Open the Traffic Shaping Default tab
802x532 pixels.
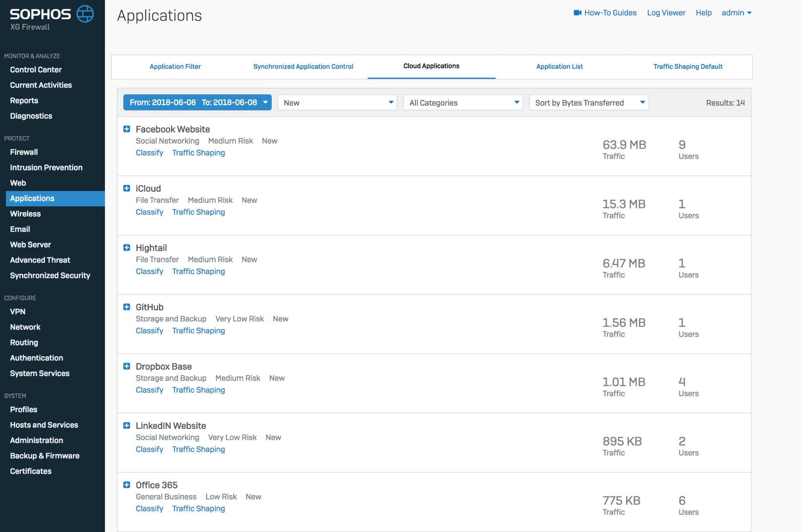(x=688, y=67)
